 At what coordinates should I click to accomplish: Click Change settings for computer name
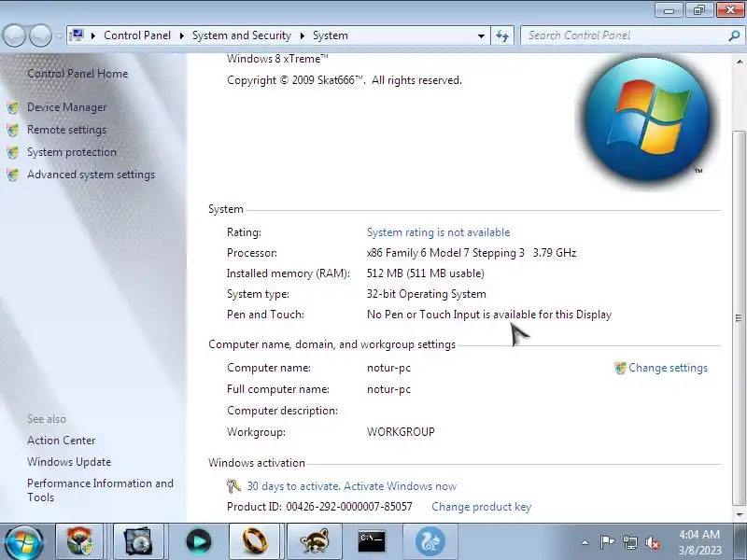tap(668, 368)
